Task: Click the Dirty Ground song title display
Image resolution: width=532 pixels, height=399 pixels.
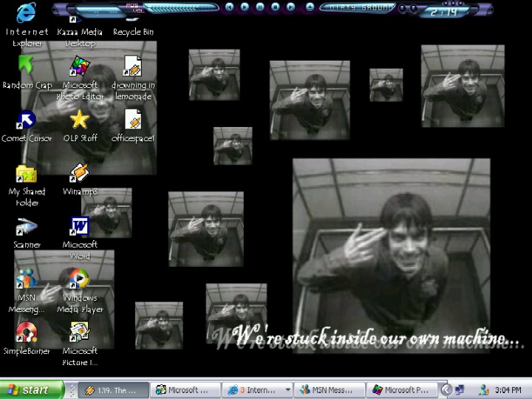Action: tap(359, 7)
